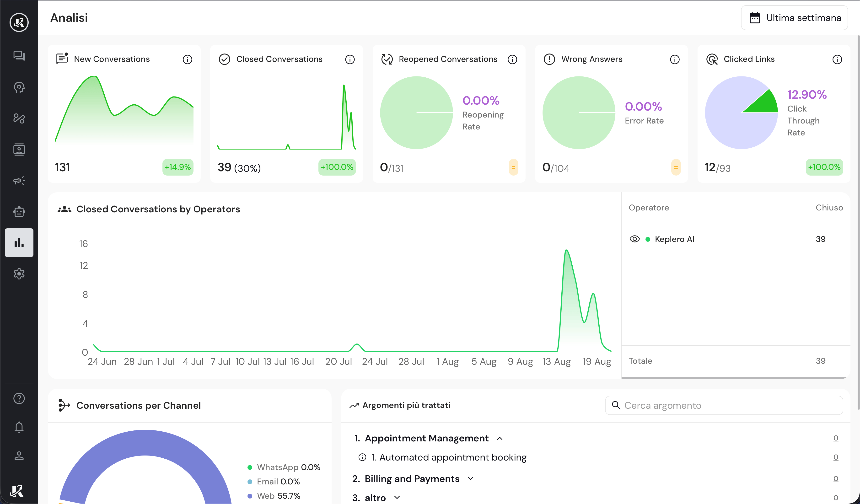860x504 pixels.
Task: Open the Ultima settimana date range selector
Action: pyautogui.click(x=795, y=18)
